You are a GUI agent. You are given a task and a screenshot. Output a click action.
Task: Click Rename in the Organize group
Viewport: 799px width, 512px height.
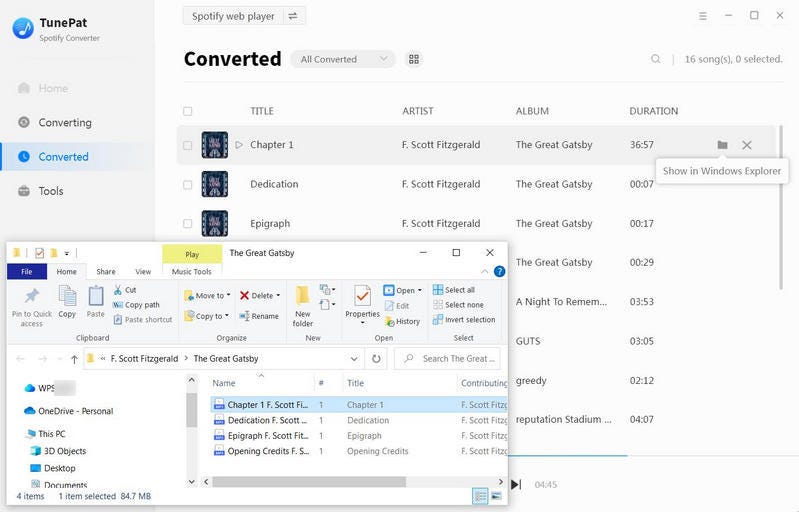[x=259, y=316]
